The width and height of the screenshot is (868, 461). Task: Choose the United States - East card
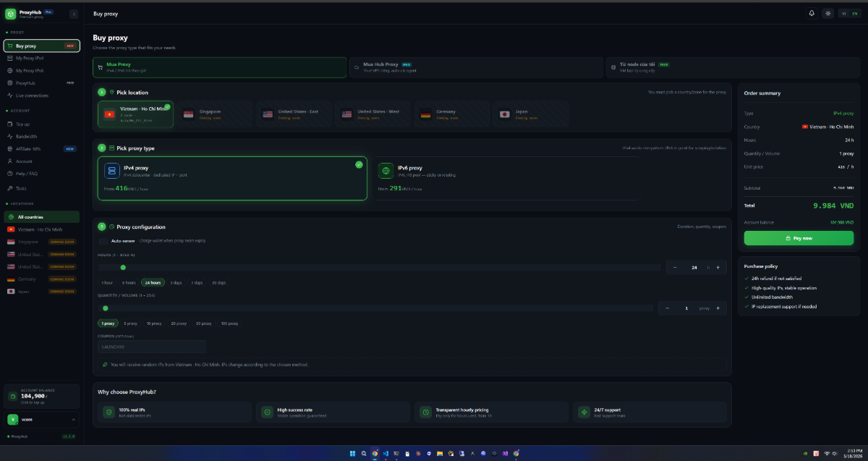[x=294, y=114]
